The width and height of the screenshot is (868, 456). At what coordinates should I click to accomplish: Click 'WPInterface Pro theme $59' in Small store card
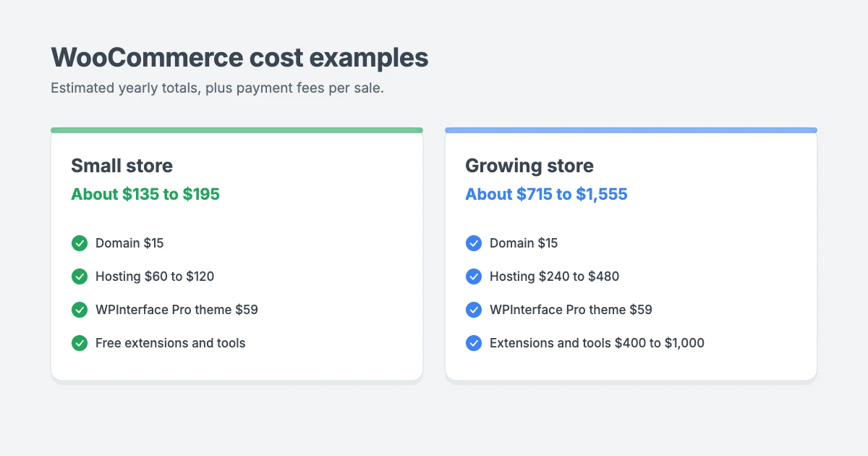(x=176, y=310)
